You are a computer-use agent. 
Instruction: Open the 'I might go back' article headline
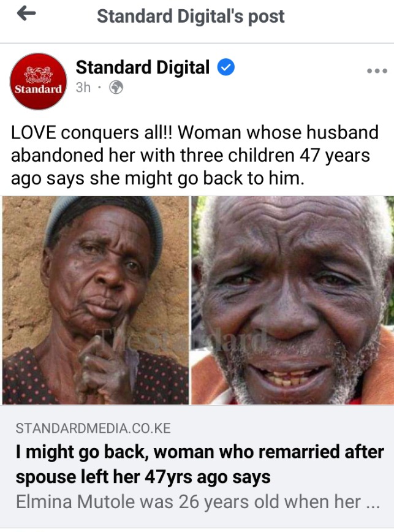[200, 465]
